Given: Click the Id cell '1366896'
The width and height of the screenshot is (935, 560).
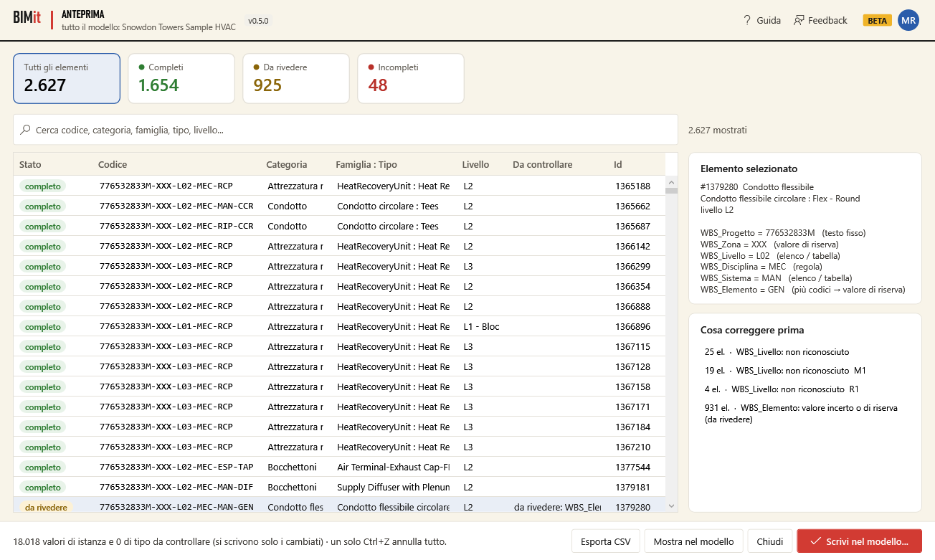Looking at the screenshot, I should [632, 326].
